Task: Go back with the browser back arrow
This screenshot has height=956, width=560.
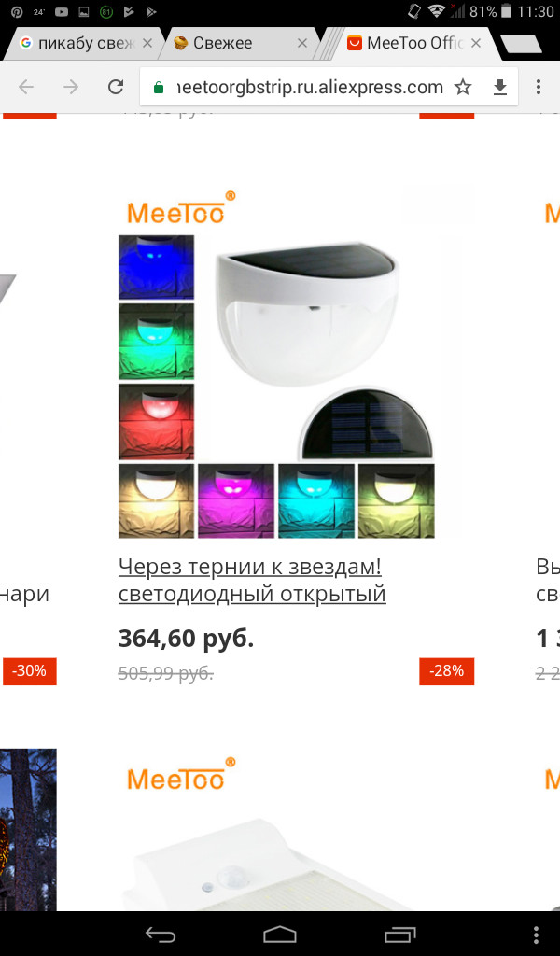Action: tap(25, 87)
